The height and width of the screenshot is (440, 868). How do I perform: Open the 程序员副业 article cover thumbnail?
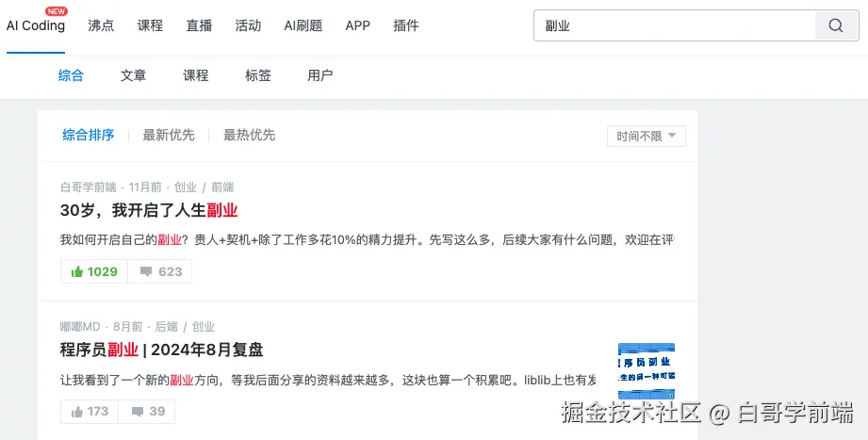tap(646, 371)
